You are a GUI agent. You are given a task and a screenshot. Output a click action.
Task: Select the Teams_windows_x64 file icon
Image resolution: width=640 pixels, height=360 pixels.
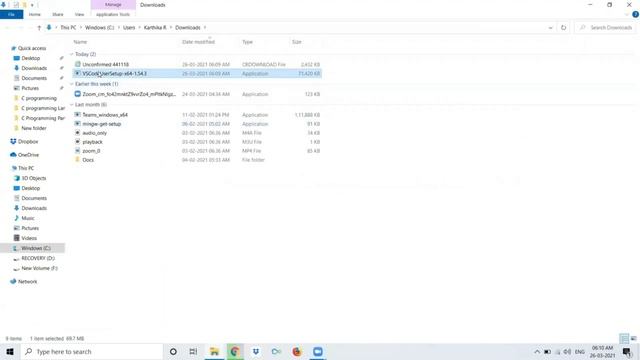[78, 115]
